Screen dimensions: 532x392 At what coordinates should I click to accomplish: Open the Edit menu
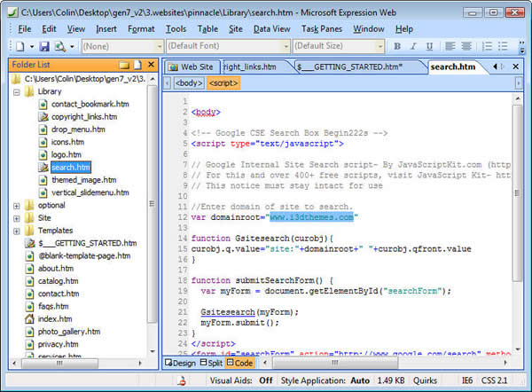(x=49, y=29)
